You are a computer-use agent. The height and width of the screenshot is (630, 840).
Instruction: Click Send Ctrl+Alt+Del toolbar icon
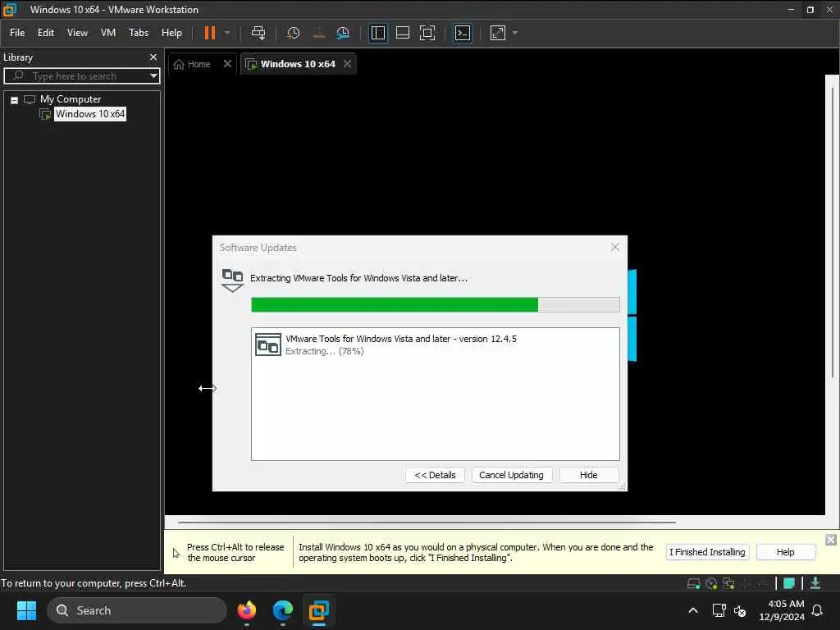pyautogui.click(x=258, y=33)
